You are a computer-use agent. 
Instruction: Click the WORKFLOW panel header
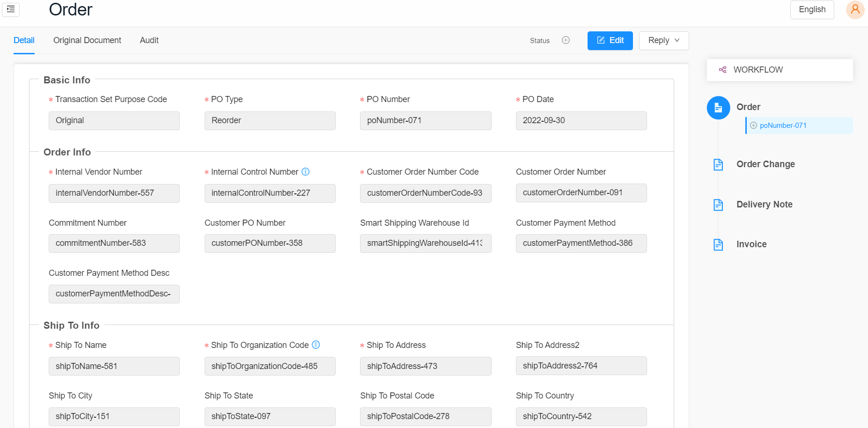click(780, 70)
